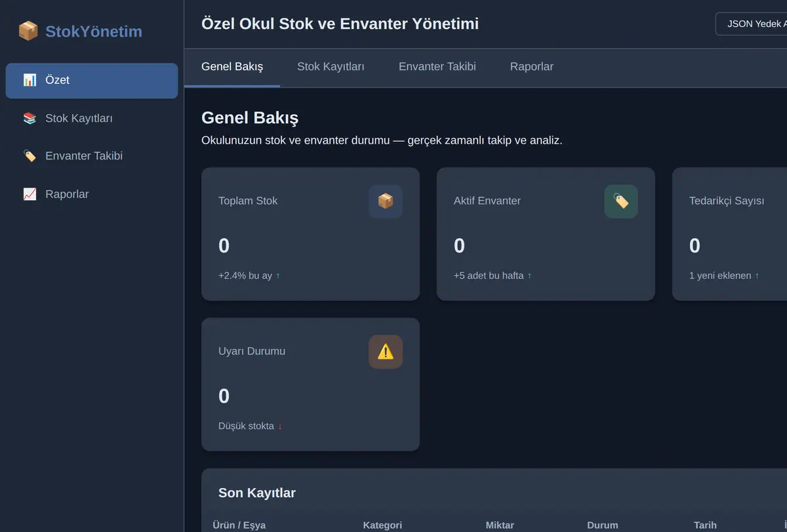Open Envanter Takibi from the sidebar

click(x=92, y=156)
